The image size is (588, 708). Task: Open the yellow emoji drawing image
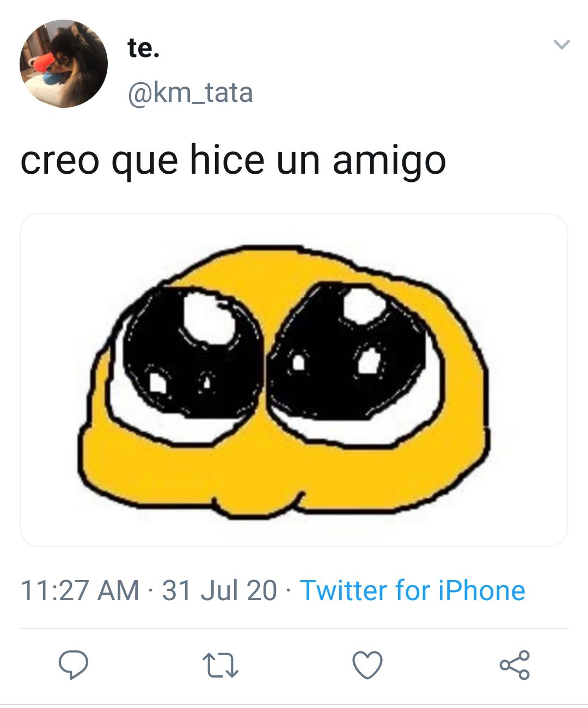click(x=294, y=380)
